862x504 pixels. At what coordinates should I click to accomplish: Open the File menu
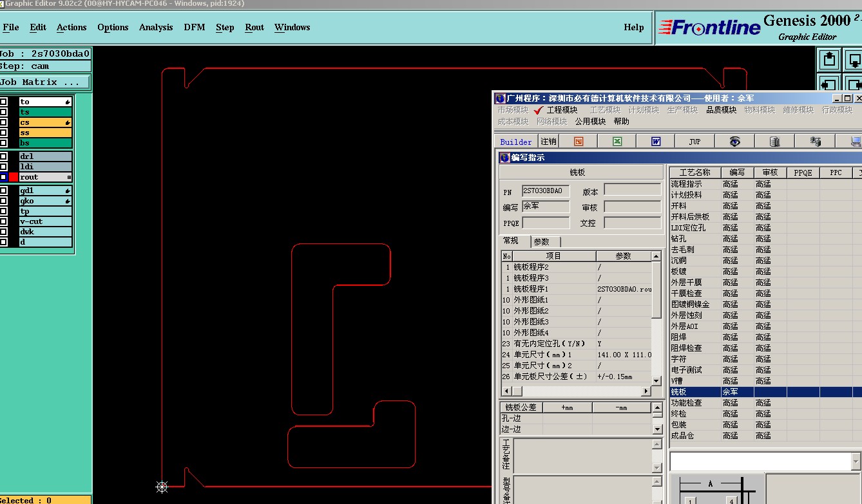coord(11,27)
